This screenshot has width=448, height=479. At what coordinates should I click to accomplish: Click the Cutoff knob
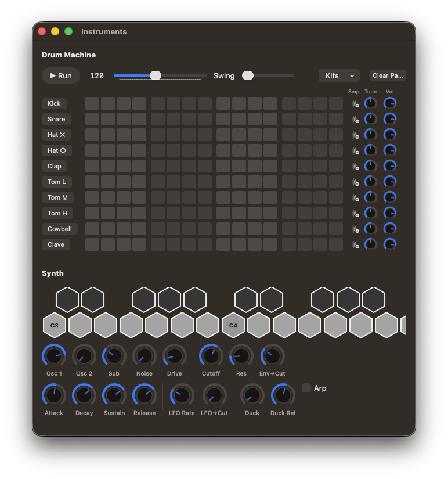(x=211, y=356)
